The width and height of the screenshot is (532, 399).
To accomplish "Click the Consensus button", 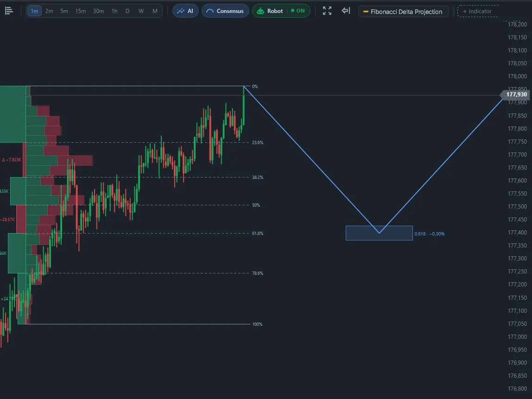I will (x=225, y=11).
